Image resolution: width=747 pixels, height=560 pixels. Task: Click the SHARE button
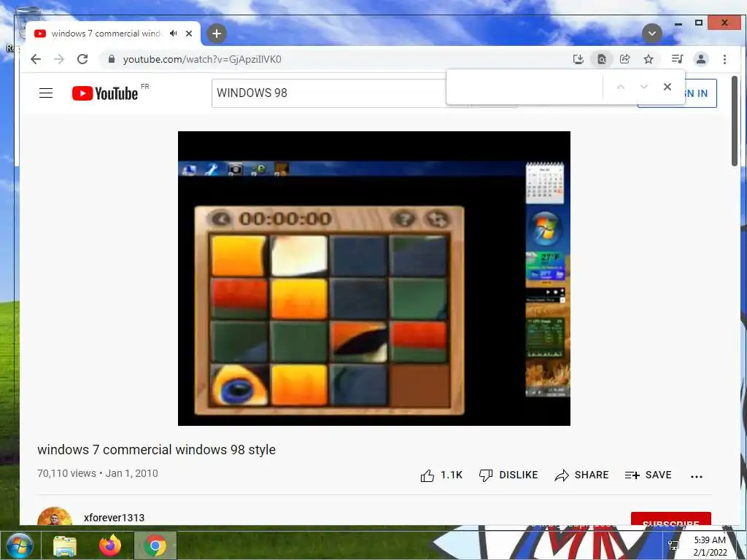(581, 475)
